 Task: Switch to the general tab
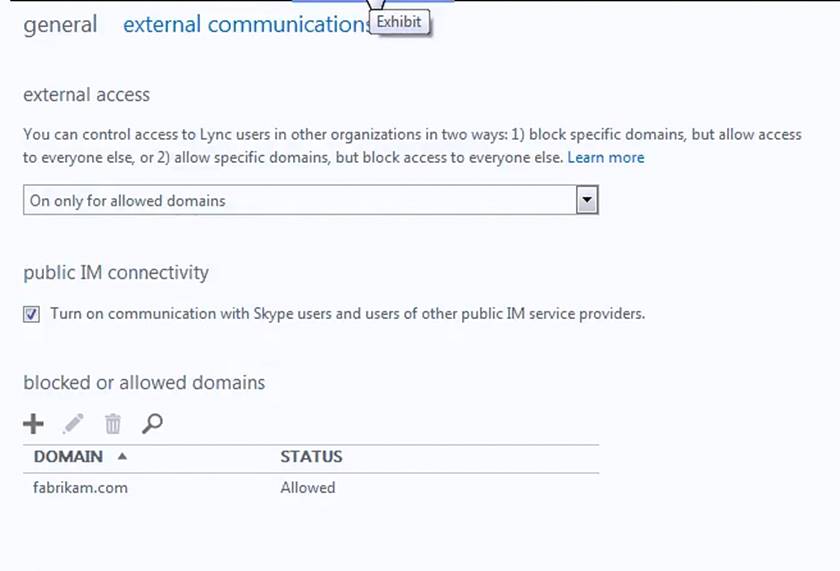pyautogui.click(x=60, y=25)
